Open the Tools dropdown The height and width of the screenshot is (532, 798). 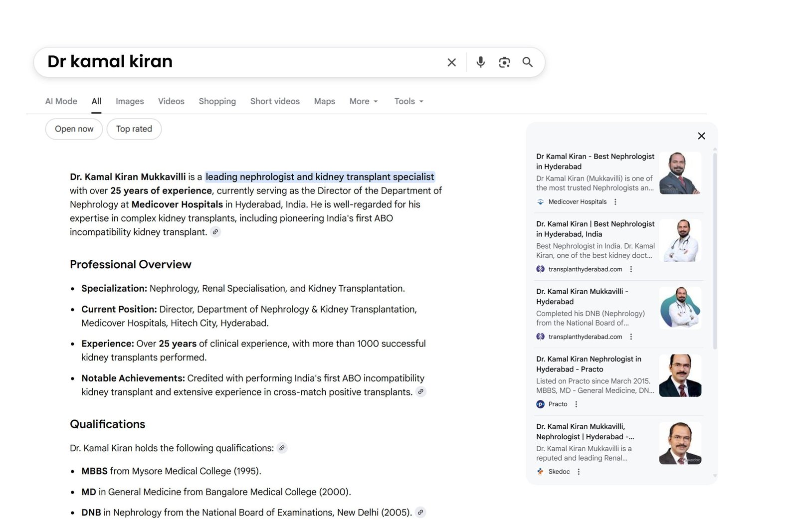pos(408,101)
